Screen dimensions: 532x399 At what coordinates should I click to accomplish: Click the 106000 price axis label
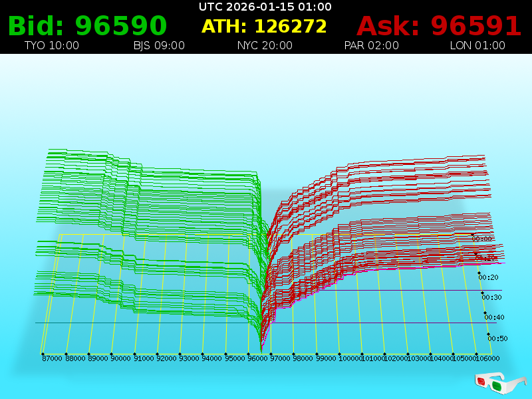point(487,358)
